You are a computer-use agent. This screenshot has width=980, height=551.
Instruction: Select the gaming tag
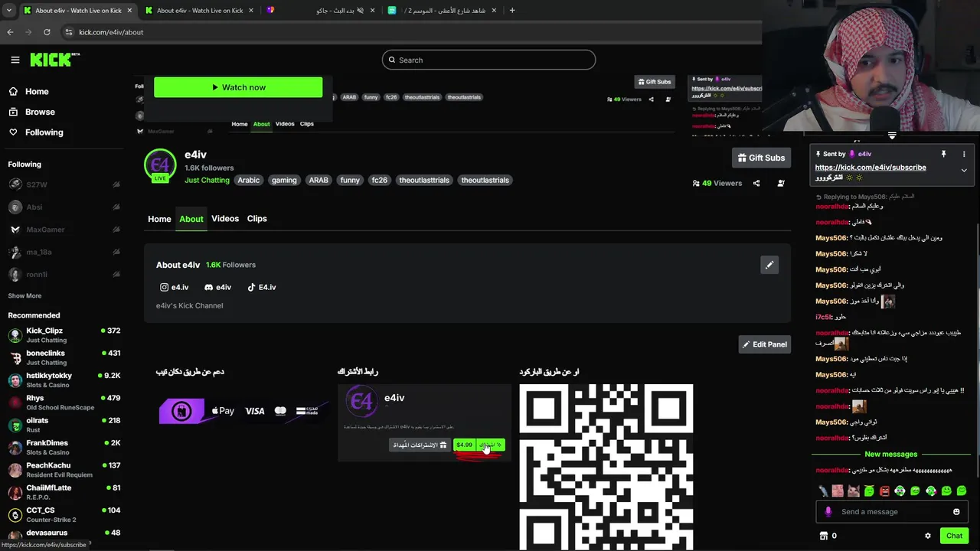tap(284, 181)
